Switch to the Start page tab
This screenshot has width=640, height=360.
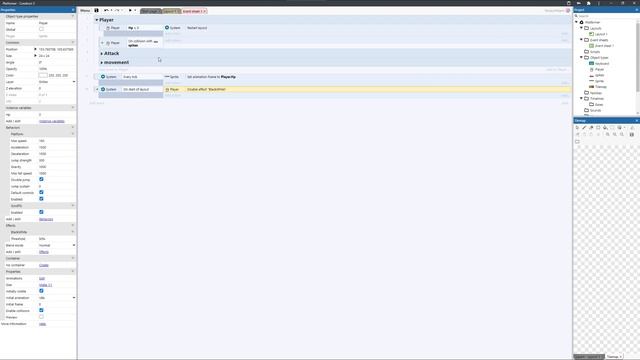151,11
